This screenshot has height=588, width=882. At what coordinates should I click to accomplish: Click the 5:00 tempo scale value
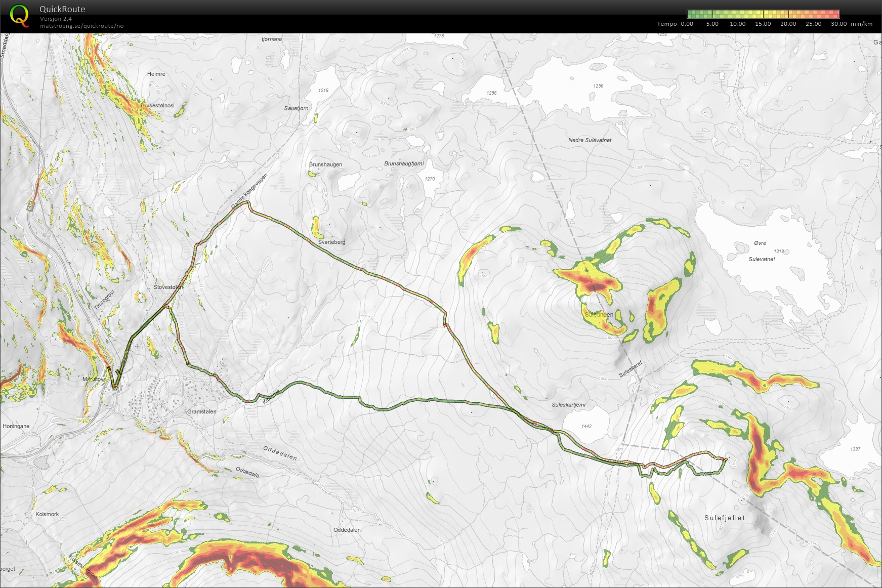(712, 24)
